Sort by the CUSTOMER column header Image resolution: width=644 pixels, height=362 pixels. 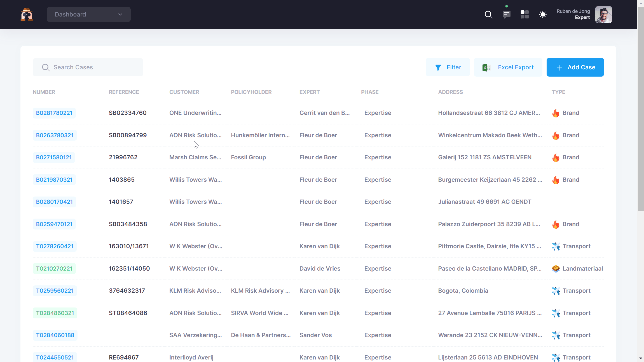click(184, 92)
